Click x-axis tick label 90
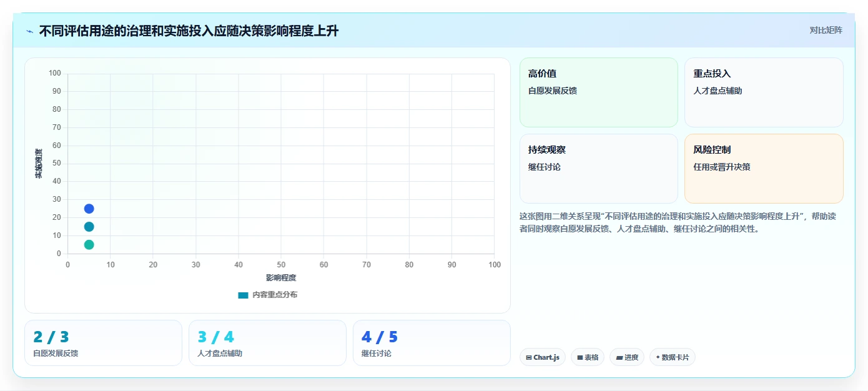This screenshot has width=868, height=391. tap(451, 265)
